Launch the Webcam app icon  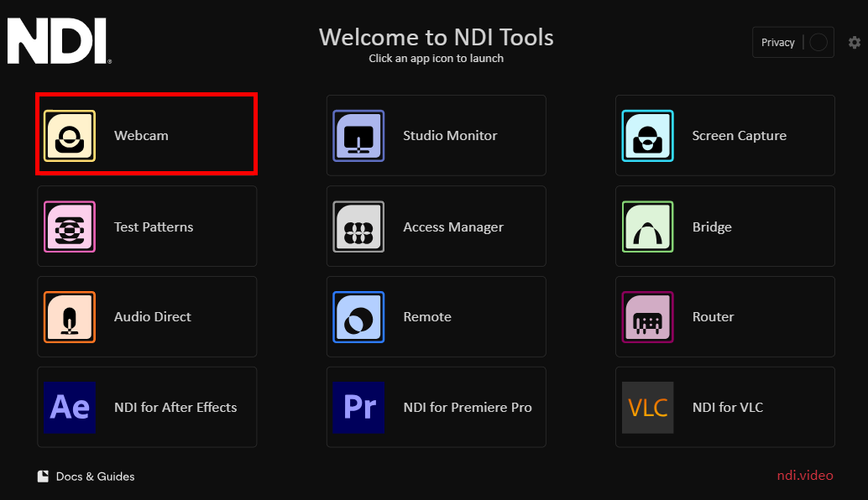70,136
